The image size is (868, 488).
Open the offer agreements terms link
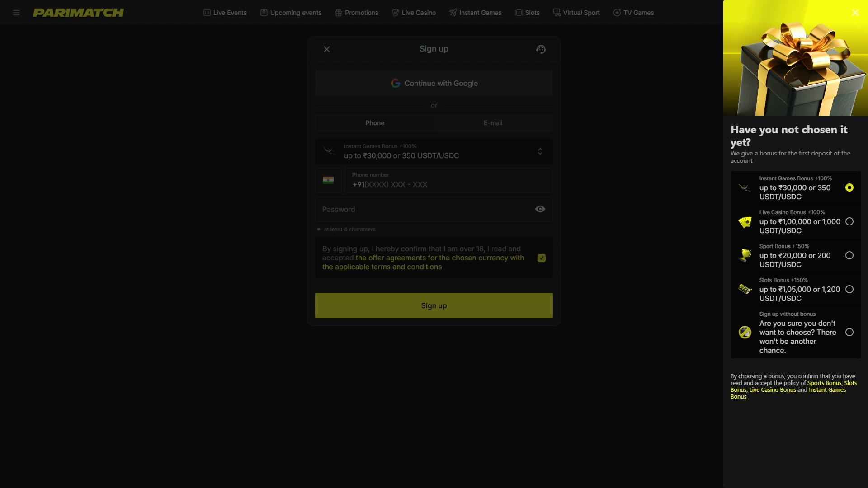423,263
